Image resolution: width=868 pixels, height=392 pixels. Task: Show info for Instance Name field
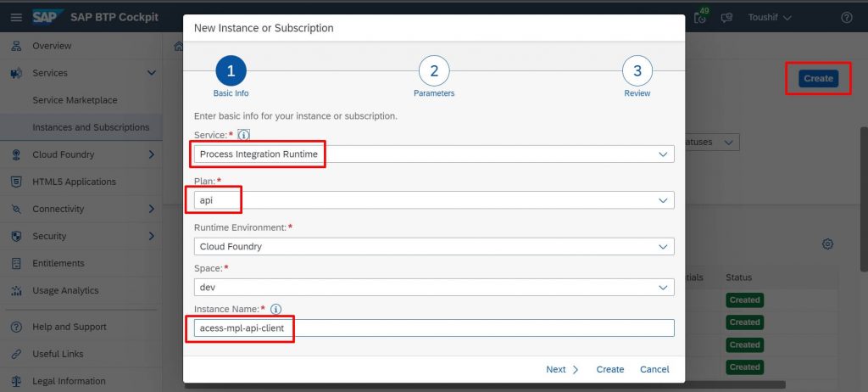point(275,309)
